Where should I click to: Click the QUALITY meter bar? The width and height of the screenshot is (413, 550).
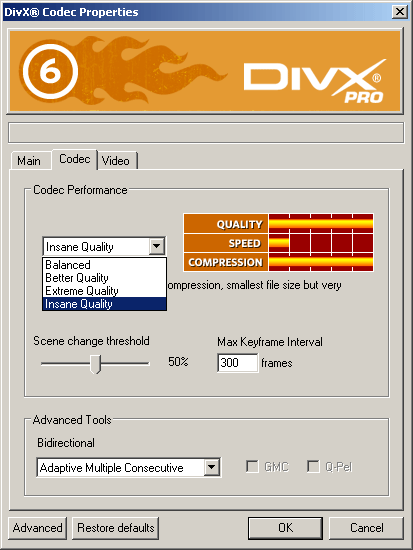[x=321, y=223]
